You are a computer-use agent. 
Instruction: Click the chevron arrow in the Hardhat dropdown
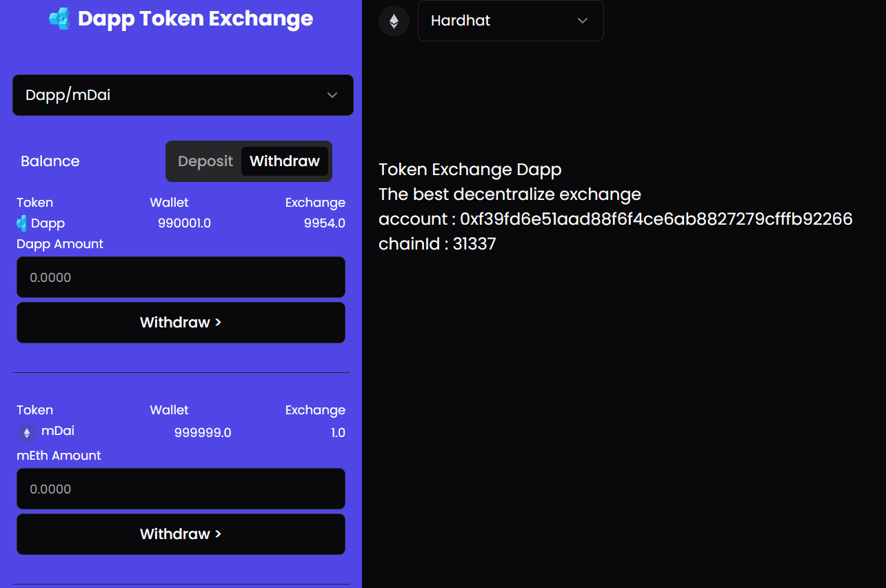pyautogui.click(x=583, y=21)
